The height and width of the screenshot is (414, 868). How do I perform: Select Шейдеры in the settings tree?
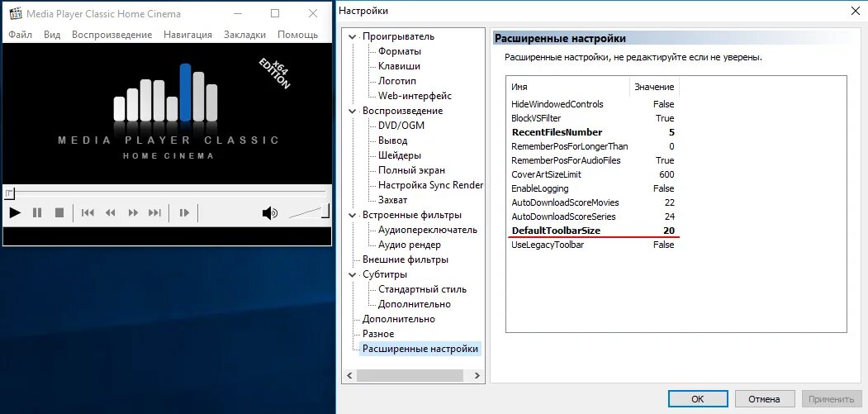click(399, 155)
